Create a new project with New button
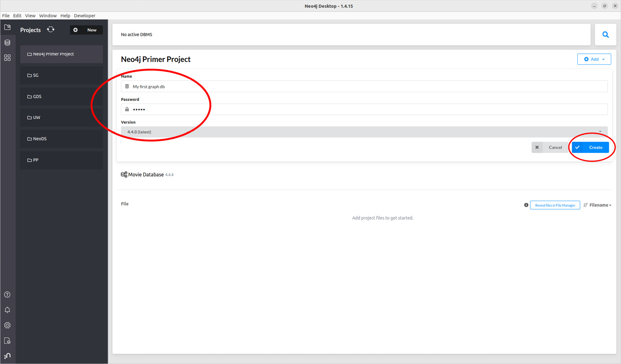 (x=86, y=30)
